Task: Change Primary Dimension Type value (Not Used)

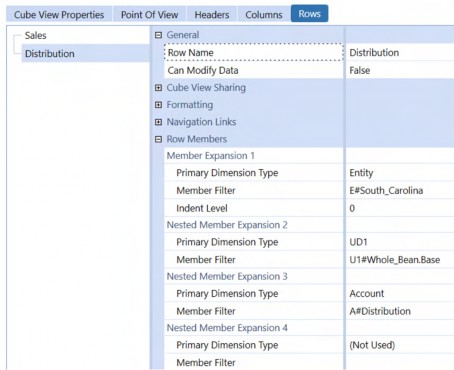Action: (400, 345)
